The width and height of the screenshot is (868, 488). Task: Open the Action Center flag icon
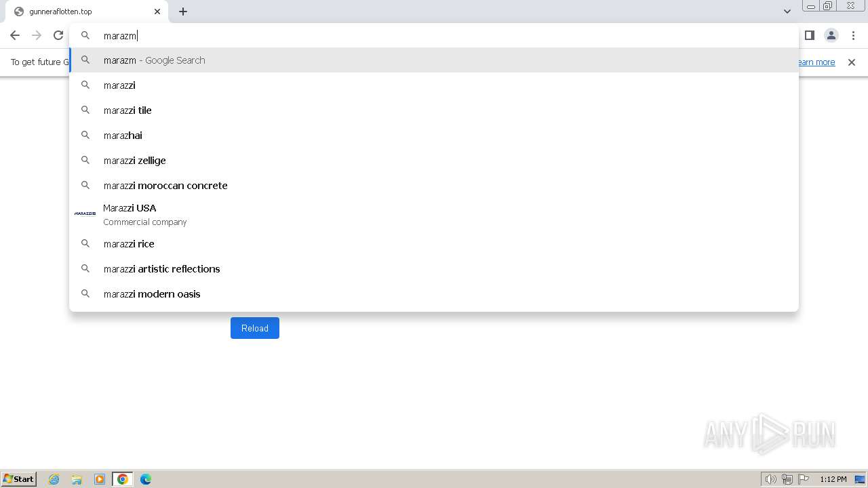click(804, 479)
